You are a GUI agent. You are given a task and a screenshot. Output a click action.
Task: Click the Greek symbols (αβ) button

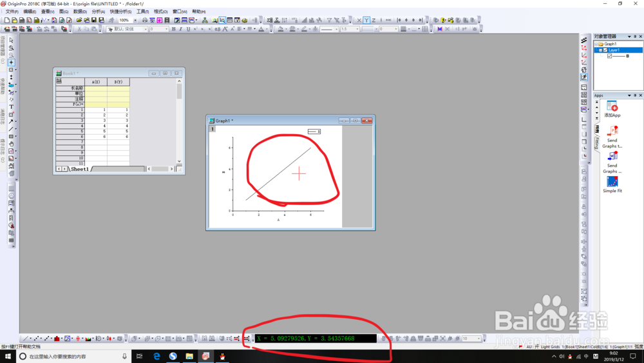[217, 29]
